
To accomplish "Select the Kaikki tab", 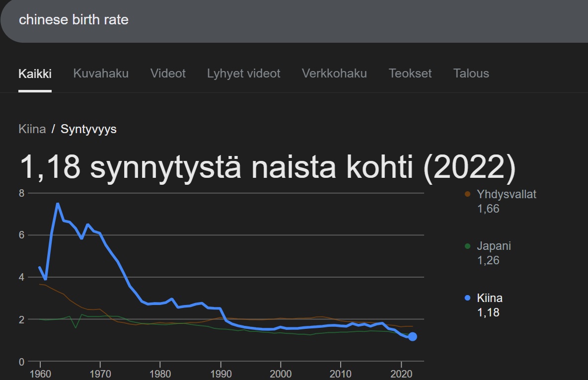I will click(35, 74).
